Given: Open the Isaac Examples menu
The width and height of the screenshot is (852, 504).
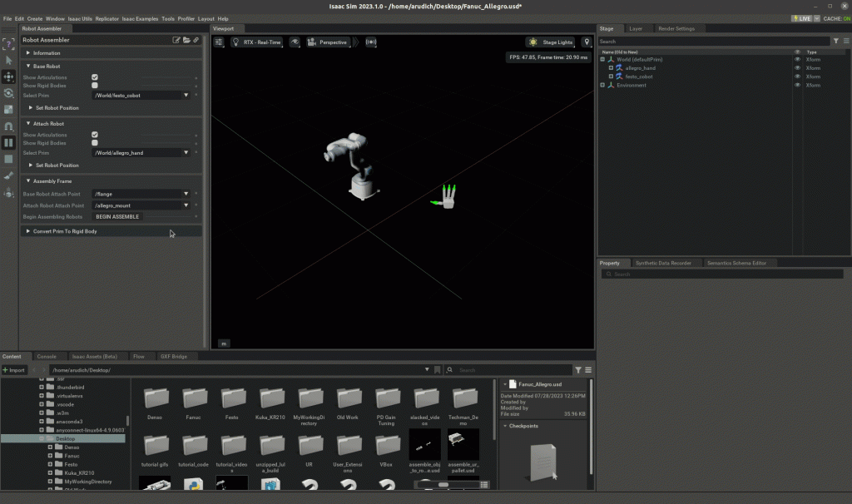Looking at the screenshot, I should [139, 18].
